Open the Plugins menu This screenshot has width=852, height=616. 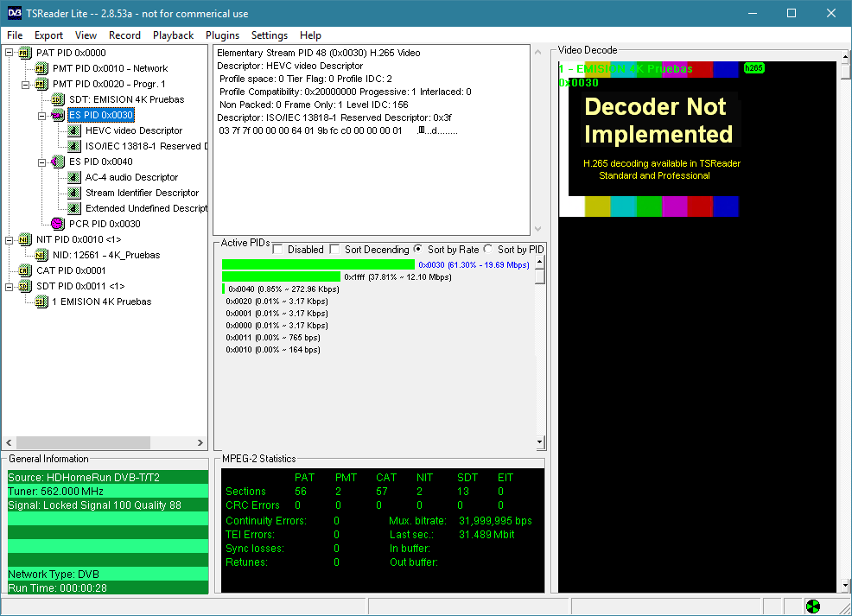tap(222, 35)
